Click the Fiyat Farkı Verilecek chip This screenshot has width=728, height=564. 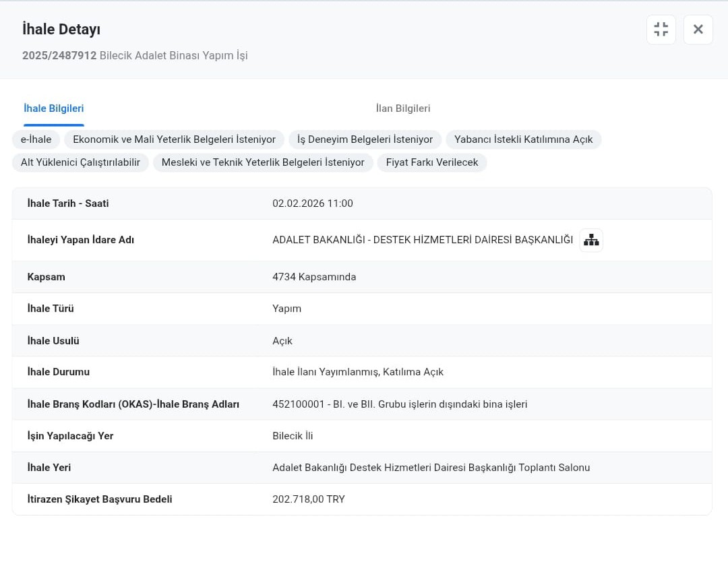click(432, 162)
